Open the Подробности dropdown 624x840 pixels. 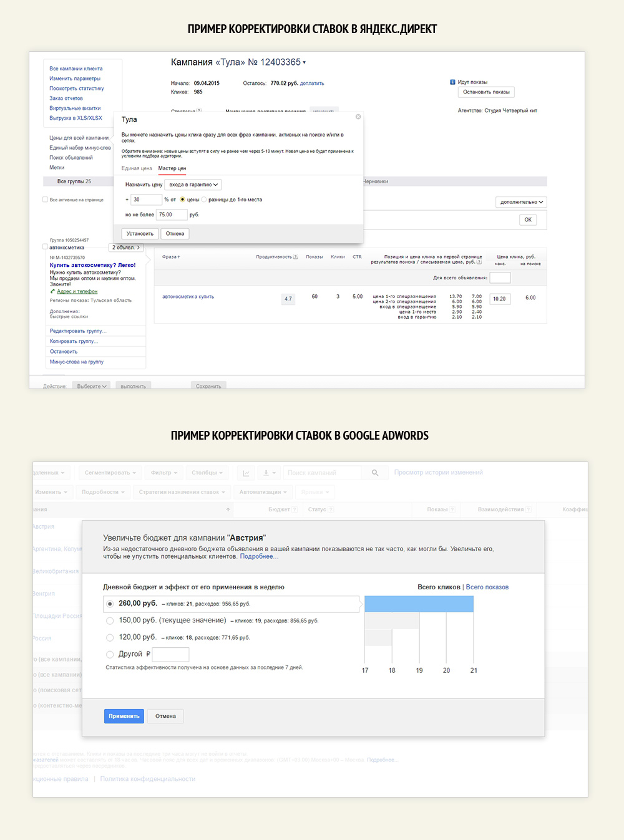tap(103, 492)
